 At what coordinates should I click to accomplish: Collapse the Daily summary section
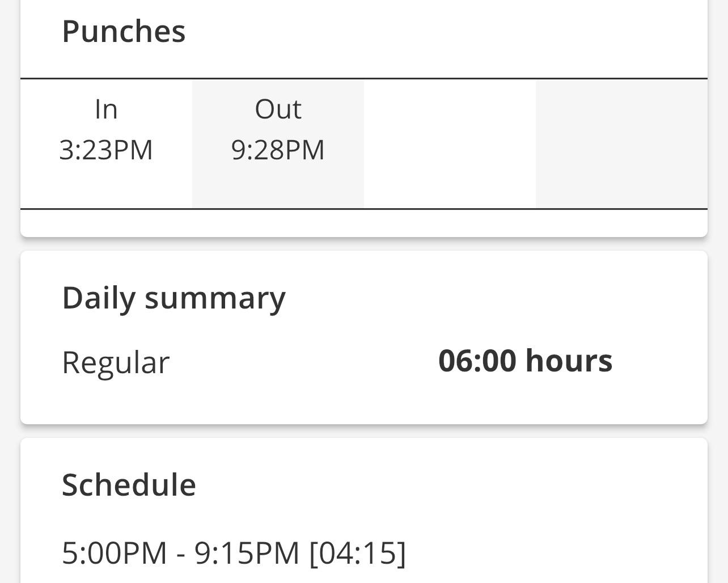coord(173,297)
